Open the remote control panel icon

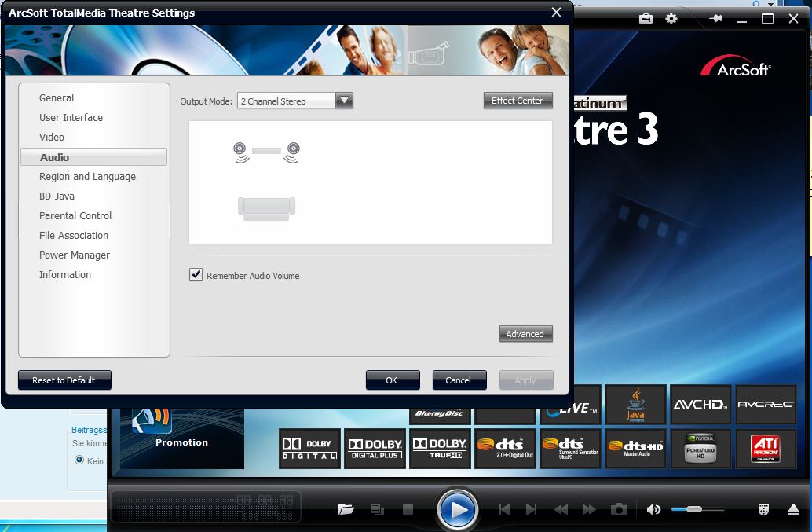(763, 509)
